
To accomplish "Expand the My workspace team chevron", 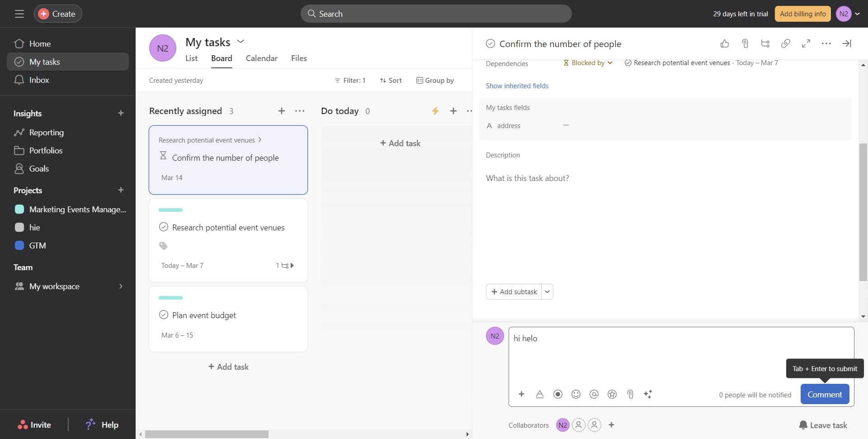I will pos(121,286).
